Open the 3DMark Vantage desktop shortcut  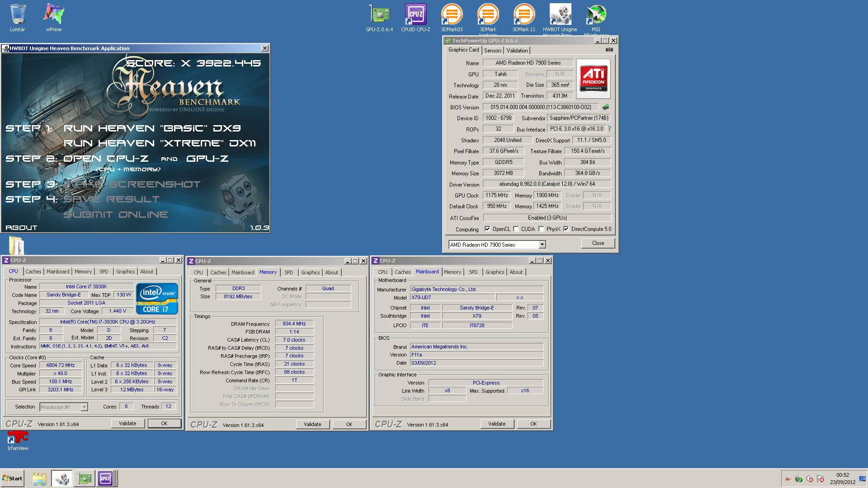[488, 18]
